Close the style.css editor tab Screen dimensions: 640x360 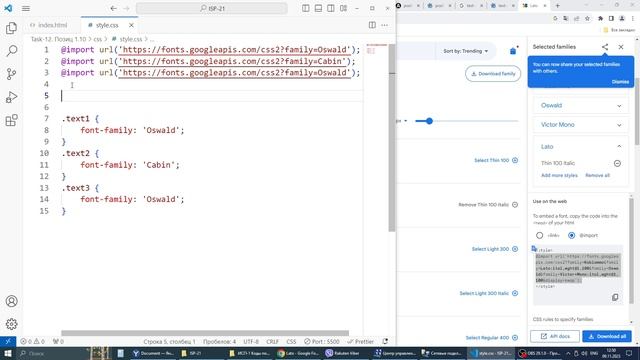[x=131, y=25]
